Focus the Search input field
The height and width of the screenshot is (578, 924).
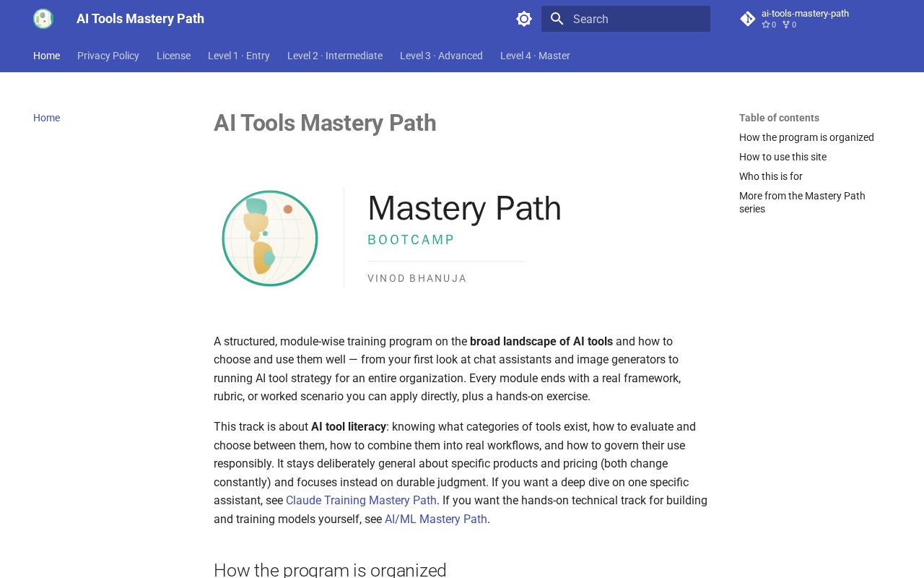[x=626, y=19]
